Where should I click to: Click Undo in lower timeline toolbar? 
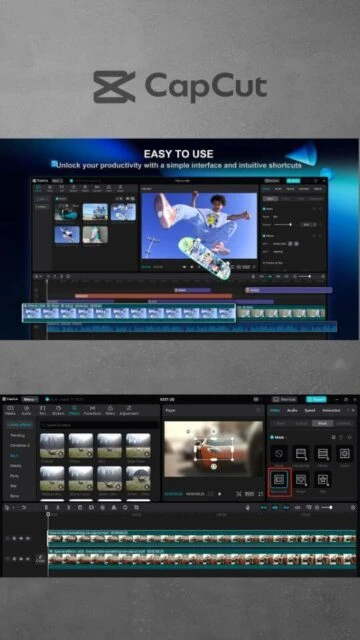click(24, 507)
